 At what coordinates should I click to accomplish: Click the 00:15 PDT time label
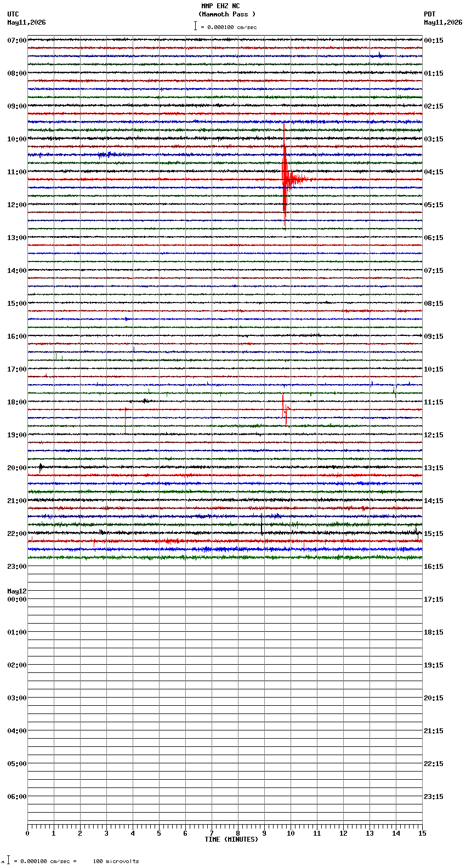[x=434, y=41]
